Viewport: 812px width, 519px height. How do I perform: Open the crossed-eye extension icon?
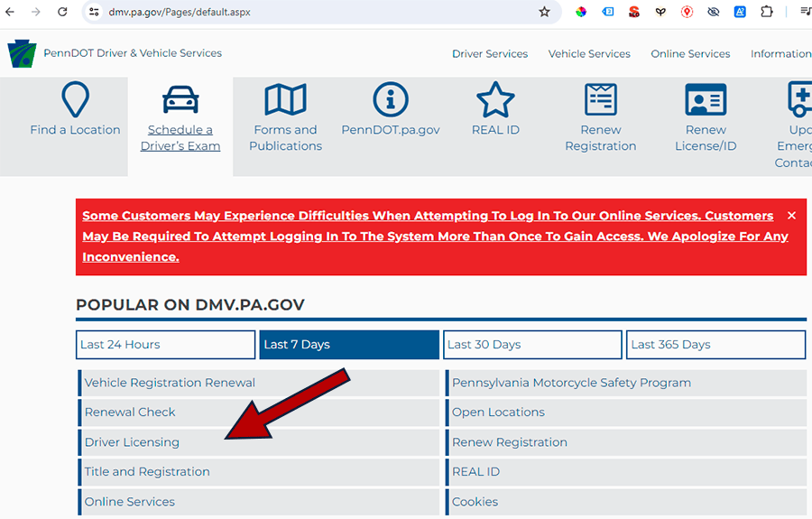tap(713, 12)
